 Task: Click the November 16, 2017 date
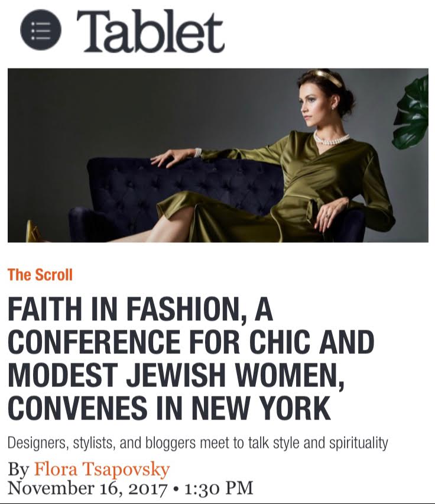(x=87, y=487)
